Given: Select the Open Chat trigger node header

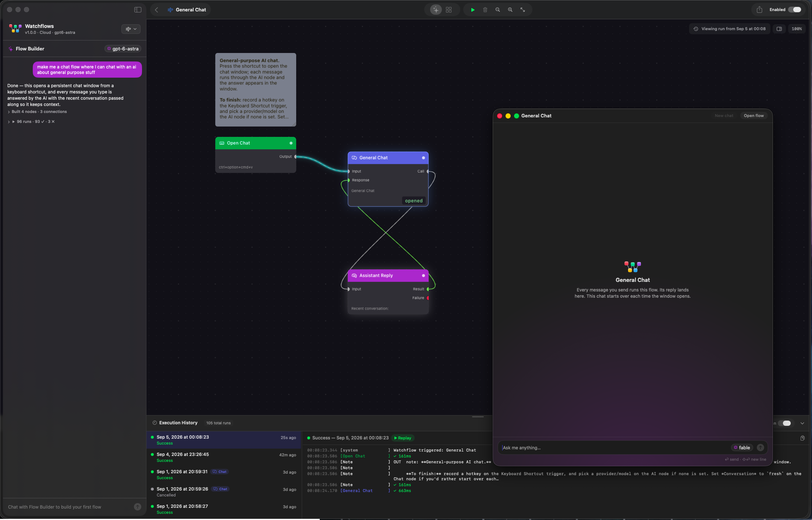Looking at the screenshot, I should (x=256, y=143).
